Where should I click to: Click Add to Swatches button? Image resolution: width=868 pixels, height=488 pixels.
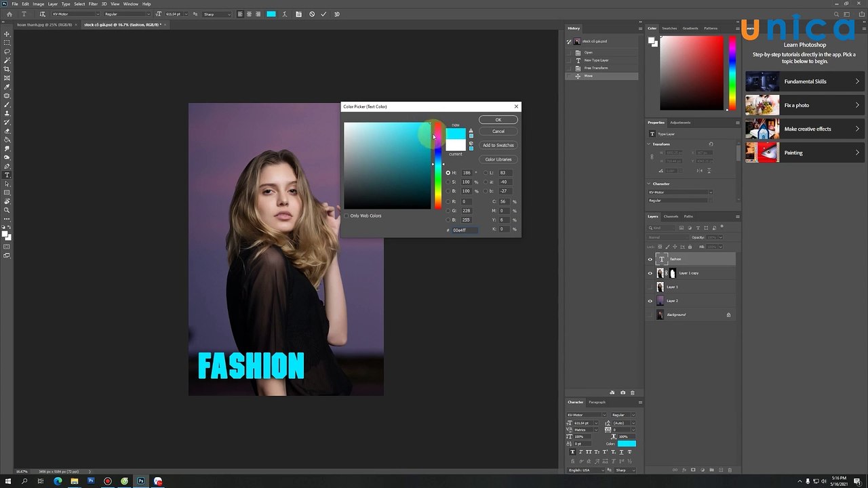(498, 145)
